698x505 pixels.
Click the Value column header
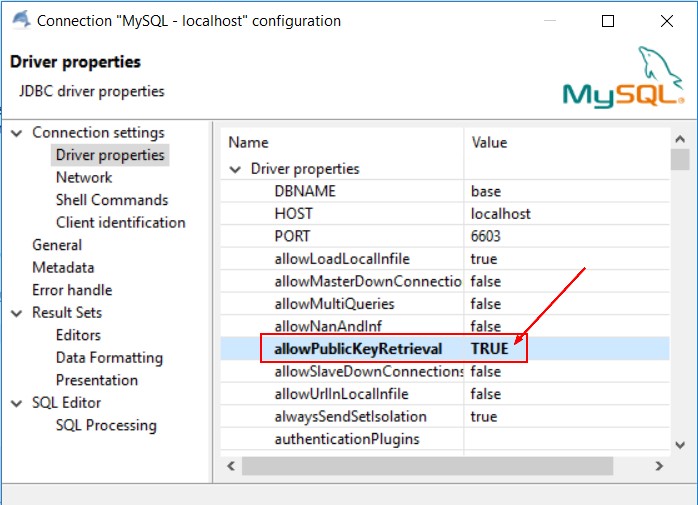489,143
